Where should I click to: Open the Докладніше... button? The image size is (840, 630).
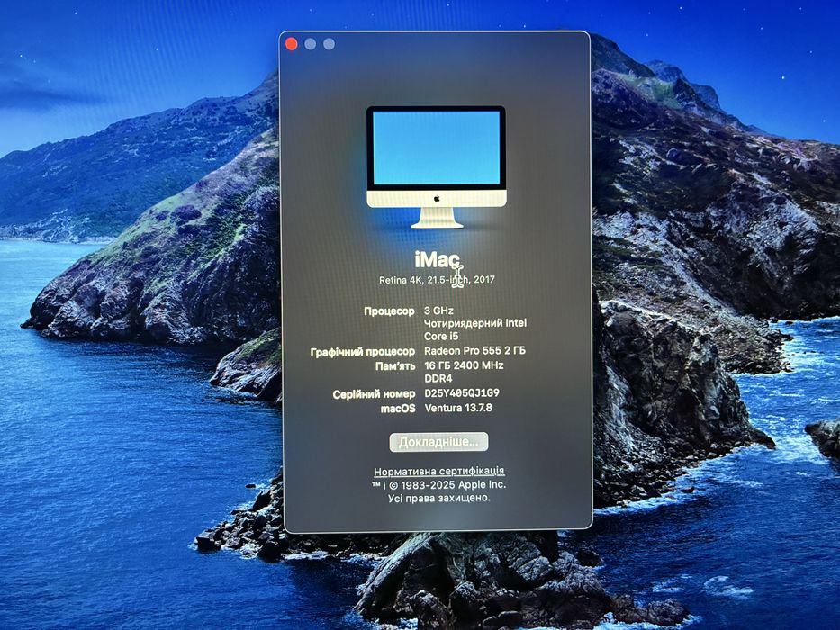point(438,443)
